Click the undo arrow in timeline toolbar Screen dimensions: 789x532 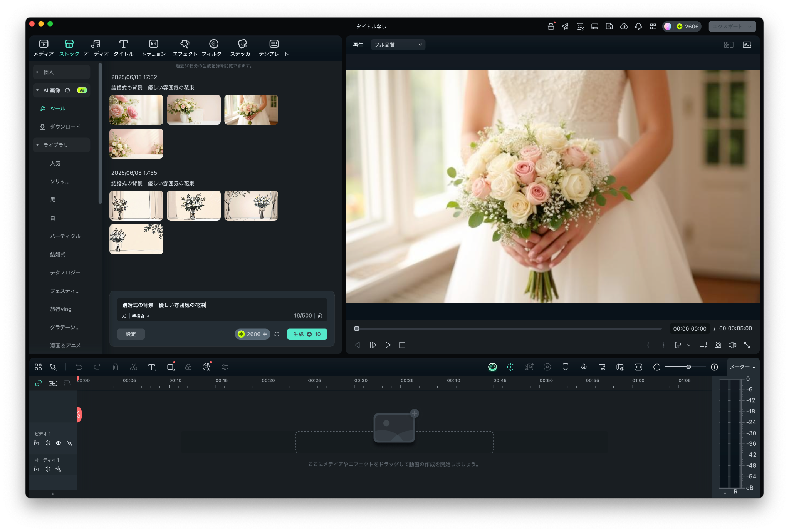pos(79,367)
